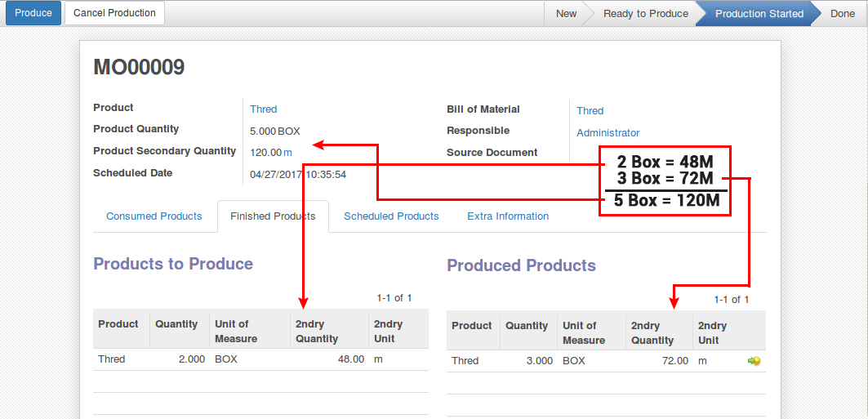The image size is (868, 419).
Task: Click the Administrator responsible link
Action: (x=608, y=133)
